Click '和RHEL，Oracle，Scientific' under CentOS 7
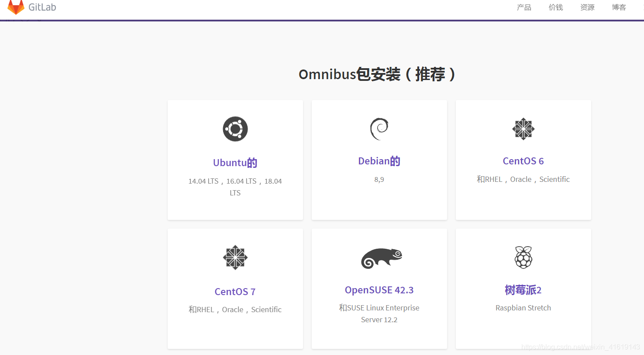The width and height of the screenshot is (644, 355). coord(235,310)
